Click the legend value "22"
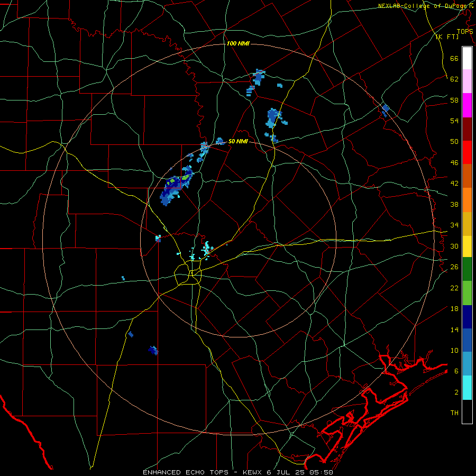This screenshot has height=476, width=476. tap(454, 288)
